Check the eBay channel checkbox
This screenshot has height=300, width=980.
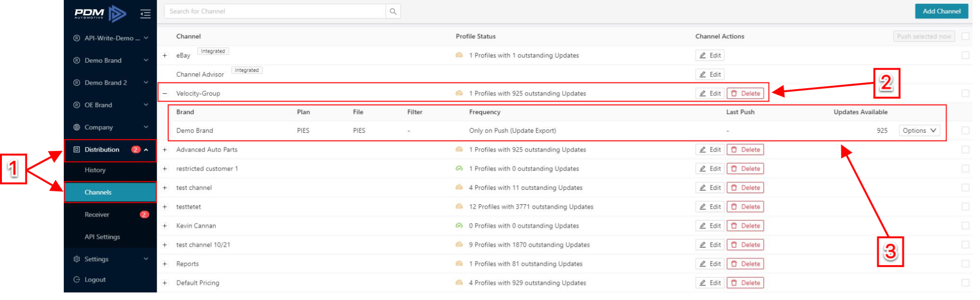click(x=966, y=55)
